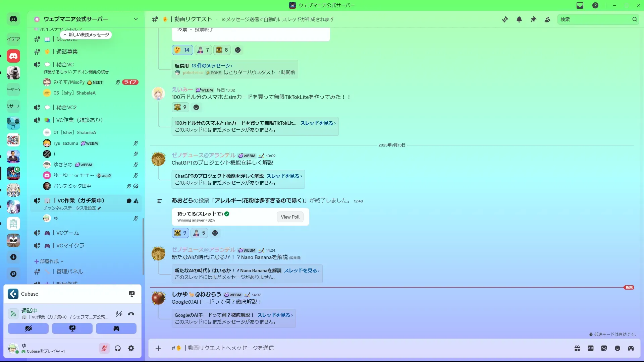644x362 pixels.
Task: Open pinned messages pin icon
Action: click(x=533, y=19)
